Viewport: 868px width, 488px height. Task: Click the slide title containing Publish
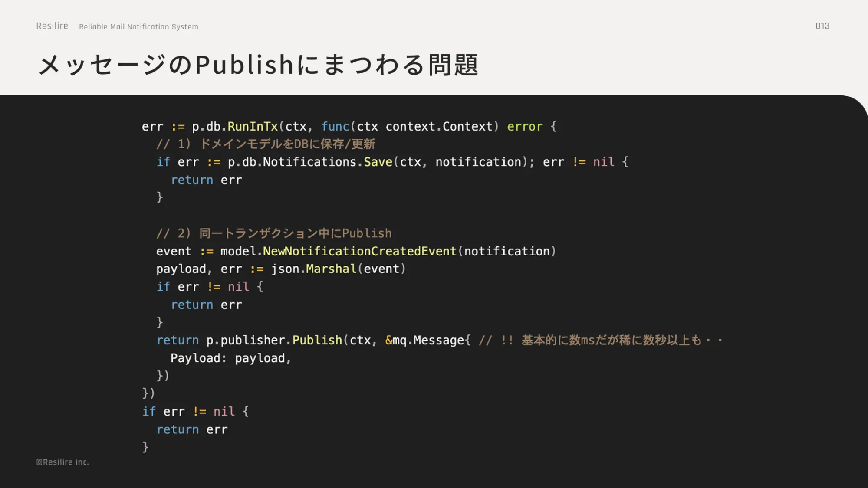[259, 65]
